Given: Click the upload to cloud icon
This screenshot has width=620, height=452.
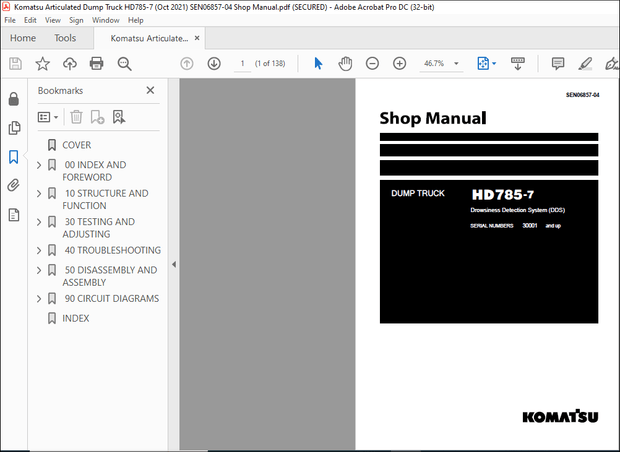Looking at the screenshot, I should pos(70,64).
